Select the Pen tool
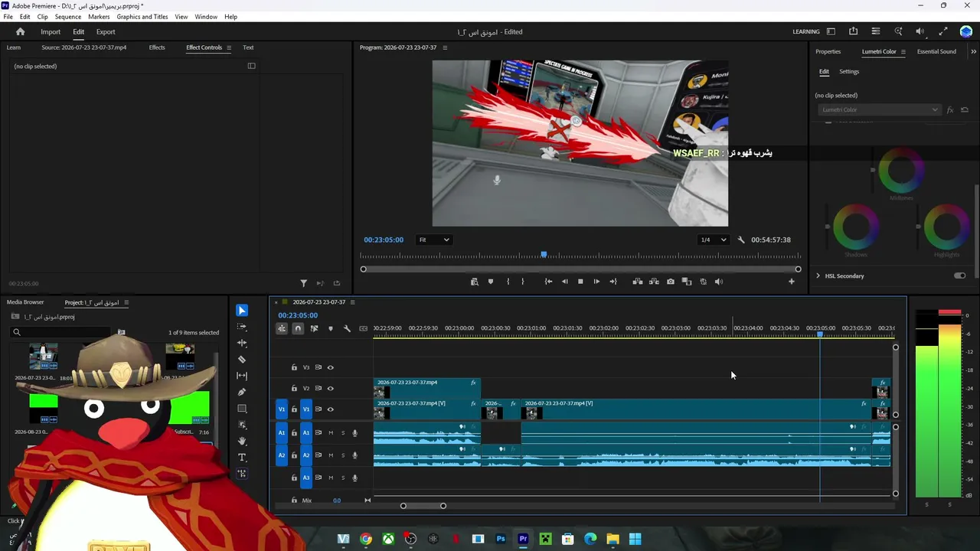The height and width of the screenshot is (551, 980). tap(242, 392)
